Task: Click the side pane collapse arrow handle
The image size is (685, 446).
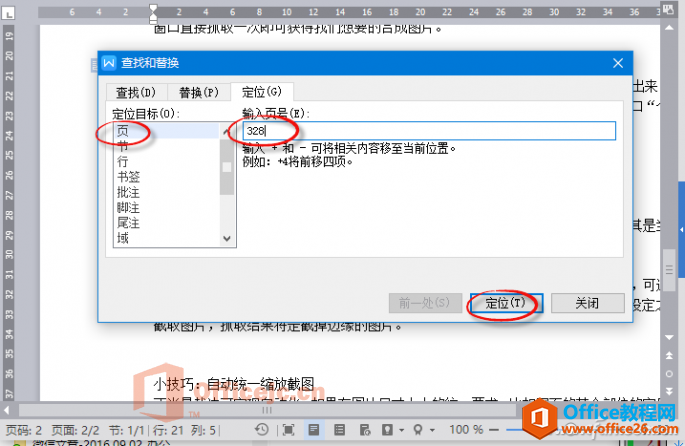Action: click(681, 229)
